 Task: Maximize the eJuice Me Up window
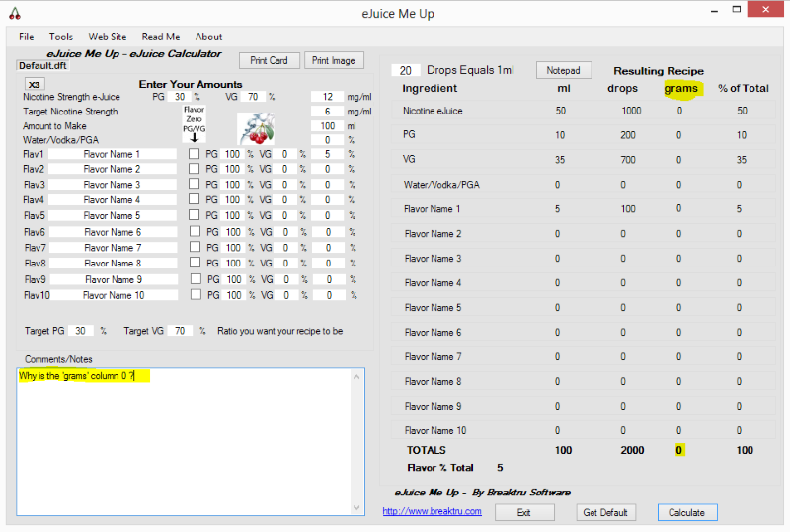pos(737,10)
